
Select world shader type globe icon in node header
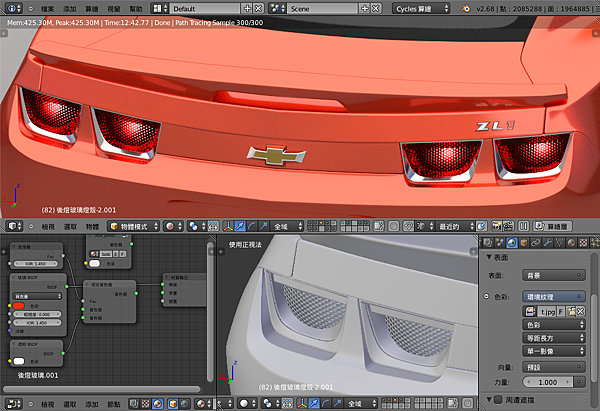pos(184,404)
